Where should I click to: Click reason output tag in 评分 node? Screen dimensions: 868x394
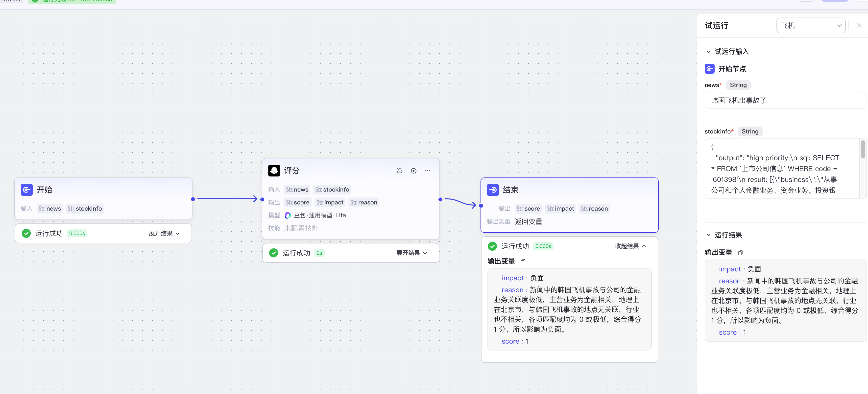tap(363, 202)
